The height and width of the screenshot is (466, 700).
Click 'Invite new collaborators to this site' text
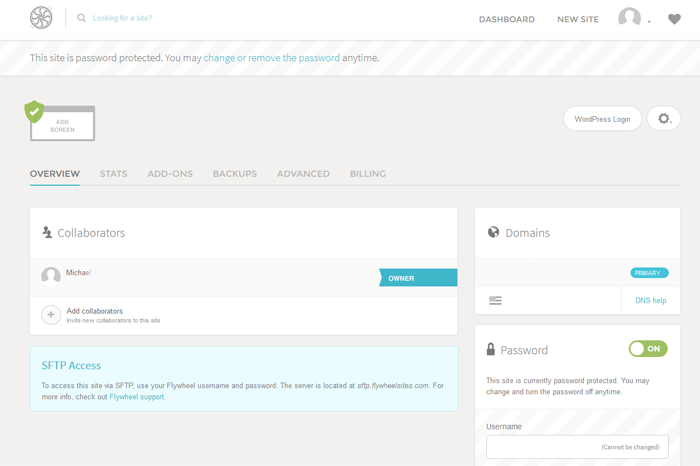pos(113,320)
